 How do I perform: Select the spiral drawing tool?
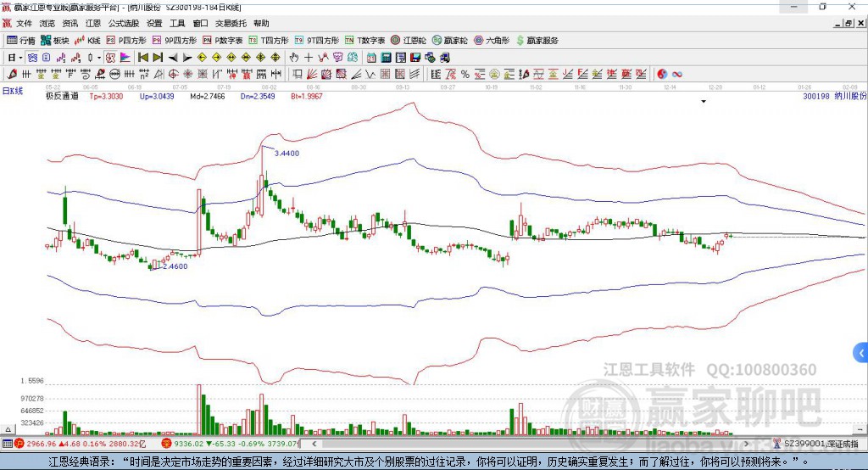click(86, 75)
